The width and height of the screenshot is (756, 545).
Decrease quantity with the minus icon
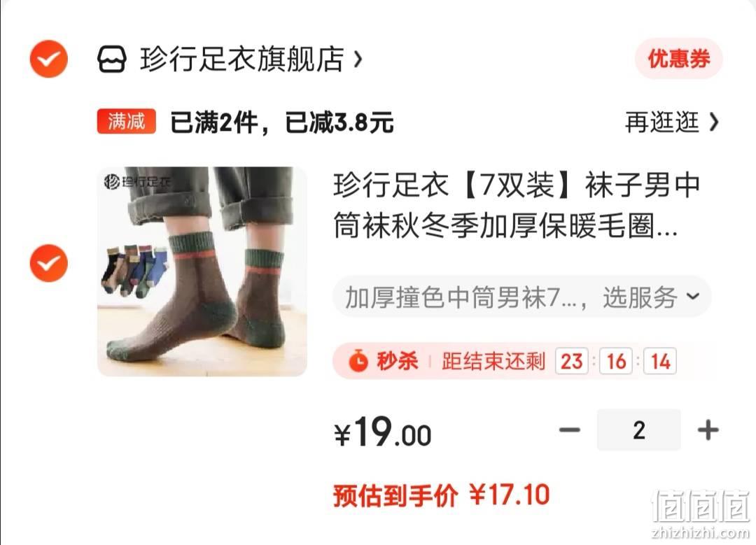tap(569, 430)
